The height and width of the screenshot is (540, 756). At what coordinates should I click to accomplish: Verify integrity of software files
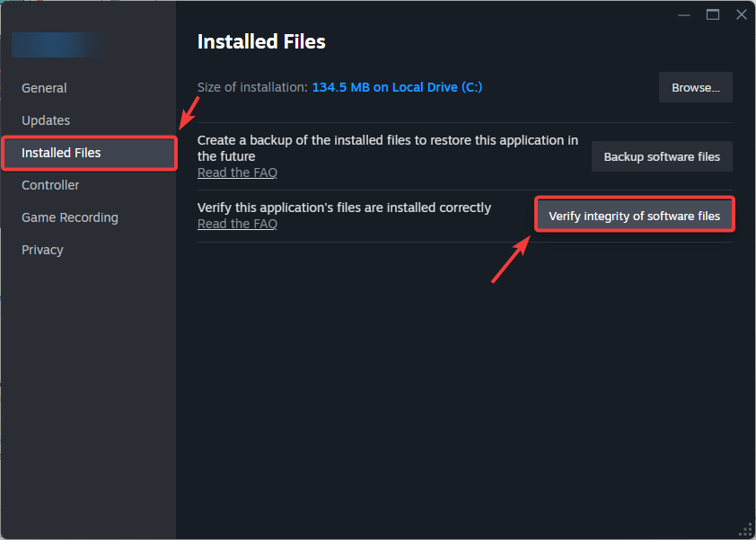click(x=634, y=216)
